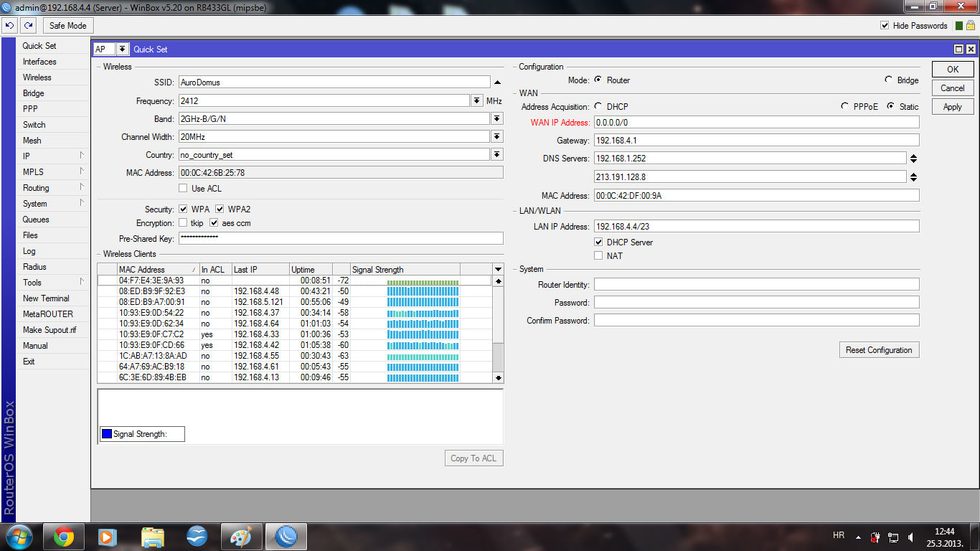Uncheck the WPA2 security checkbox
Viewport: 980px width, 551px height.
220,209
